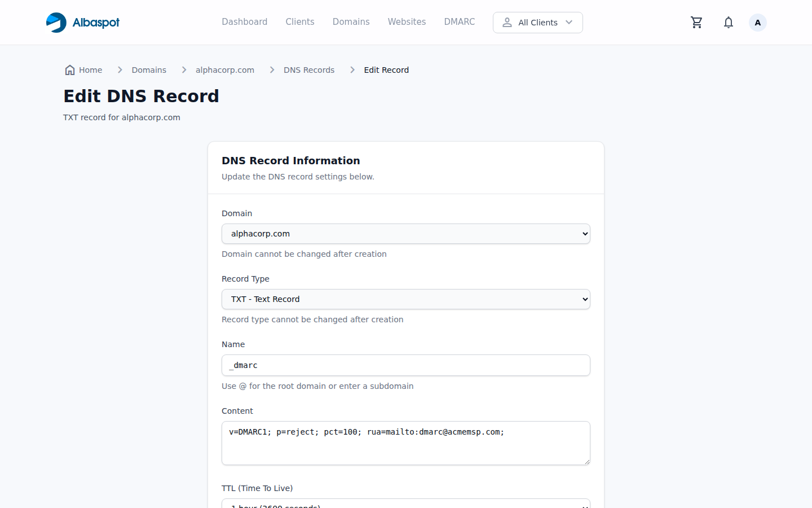Viewport: 812px width, 508px height.
Task: Click the avatar with letter A
Action: click(757, 22)
